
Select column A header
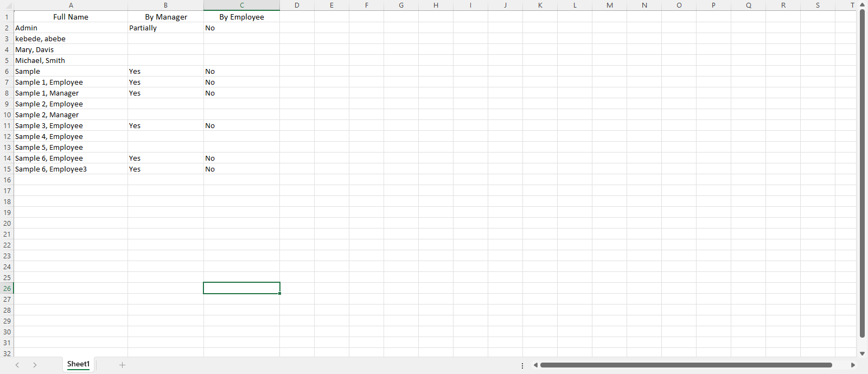(x=71, y=5)
